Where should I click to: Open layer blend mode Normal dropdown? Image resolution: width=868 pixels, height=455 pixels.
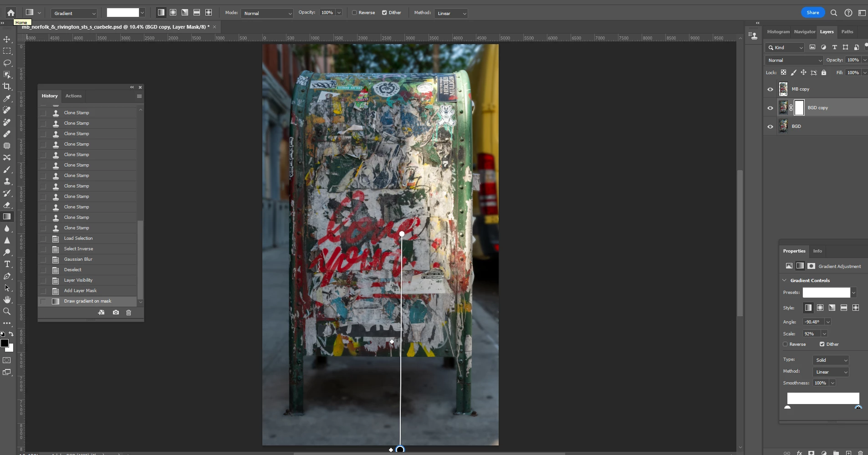click(x=794, y=60)
